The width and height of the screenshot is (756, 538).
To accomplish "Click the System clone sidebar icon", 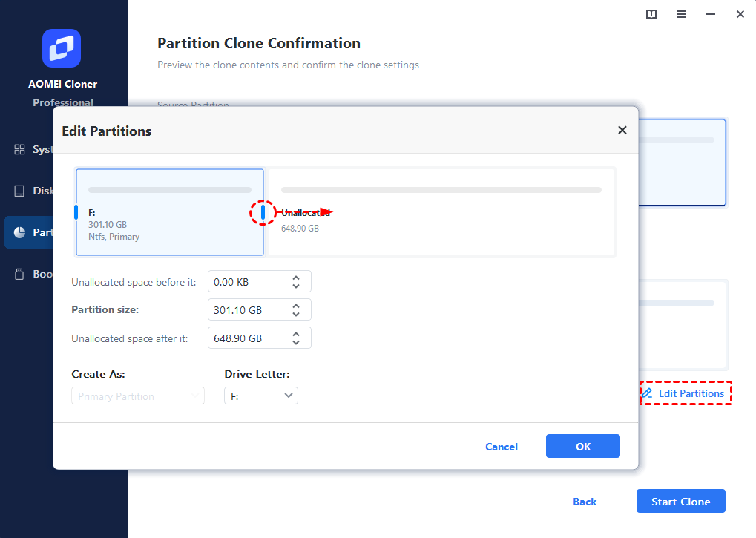I will tap(19, 149).
